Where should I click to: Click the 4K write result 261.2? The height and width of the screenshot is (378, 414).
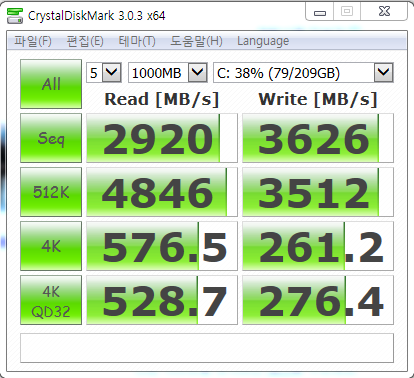(318, 246)
